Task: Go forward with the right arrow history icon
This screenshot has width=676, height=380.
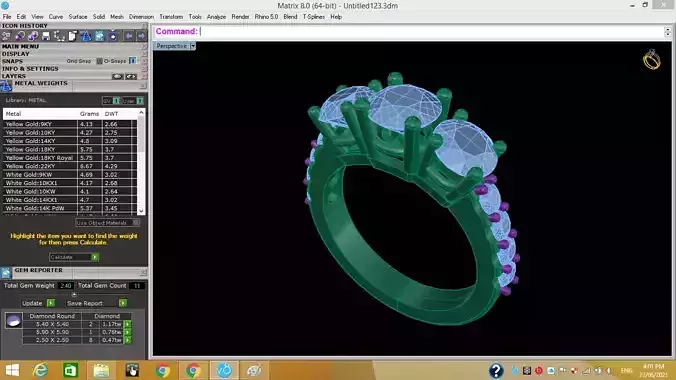Action: coord(141,36)
